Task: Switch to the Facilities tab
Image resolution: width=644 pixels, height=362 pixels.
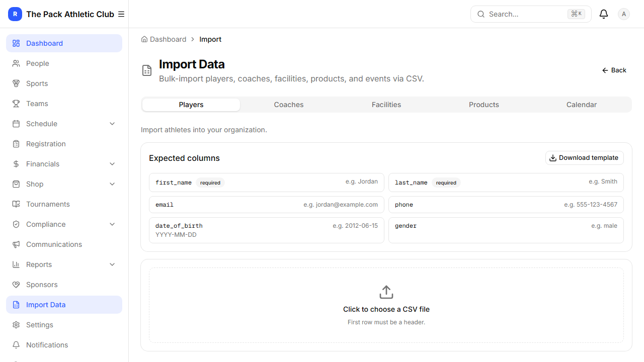Action: (x=386, y=105)
